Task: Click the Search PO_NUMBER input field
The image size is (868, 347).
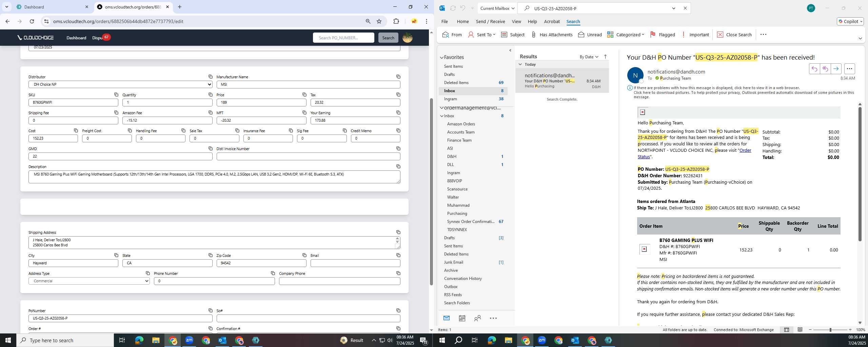Action: tap(343, 38)
